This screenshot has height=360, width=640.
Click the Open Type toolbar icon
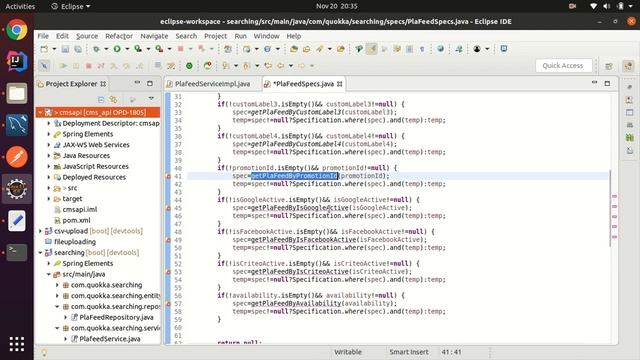(x=293, y=49)
